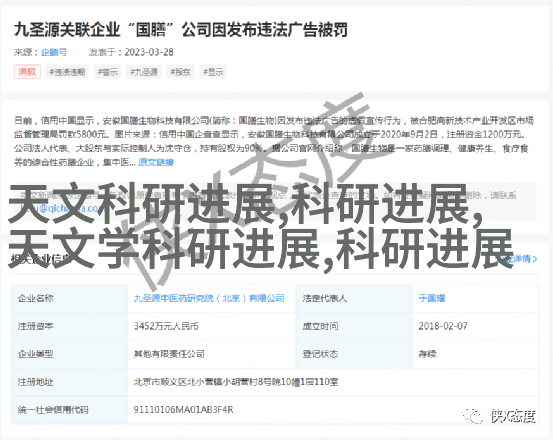This screenshot has height=440, width=553.
Task: Click the publish date 2023-03-28
Action: (x=149, y=53)
